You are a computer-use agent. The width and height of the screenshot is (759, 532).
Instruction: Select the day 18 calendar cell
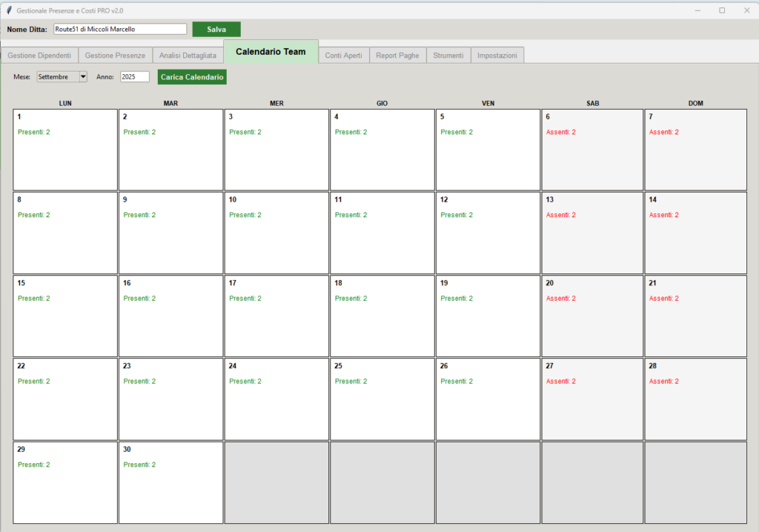pos(382,316)
